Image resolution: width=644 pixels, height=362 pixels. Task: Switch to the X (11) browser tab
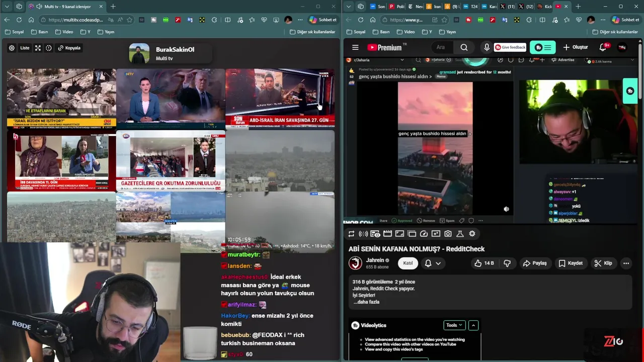point(507,7)
